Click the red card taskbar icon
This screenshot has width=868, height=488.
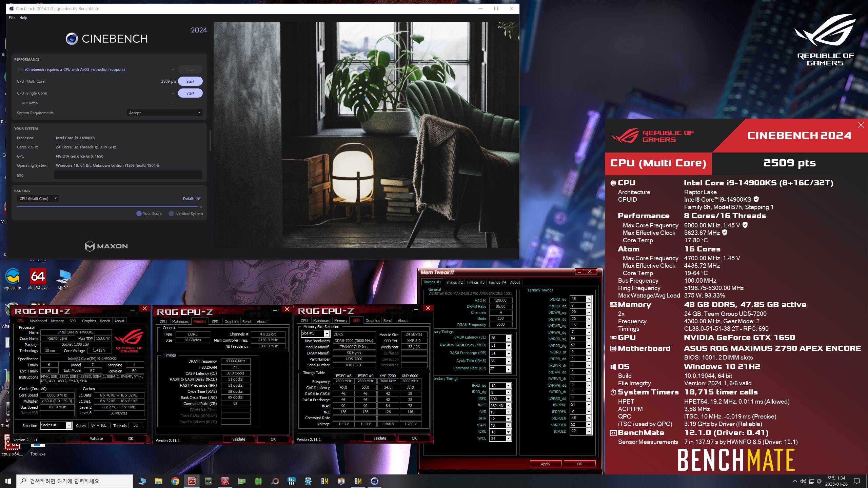tap(225, 481)
